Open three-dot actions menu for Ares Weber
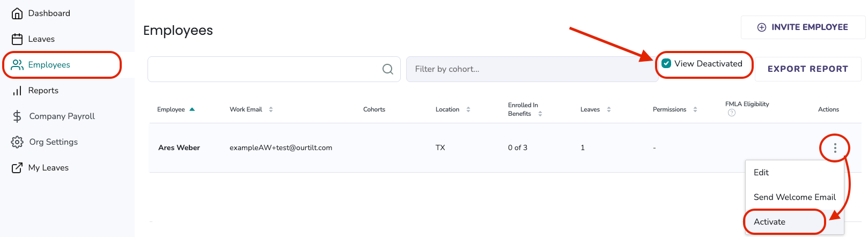The height and width of the screenshot is (237, 868). tap(835, 148)
